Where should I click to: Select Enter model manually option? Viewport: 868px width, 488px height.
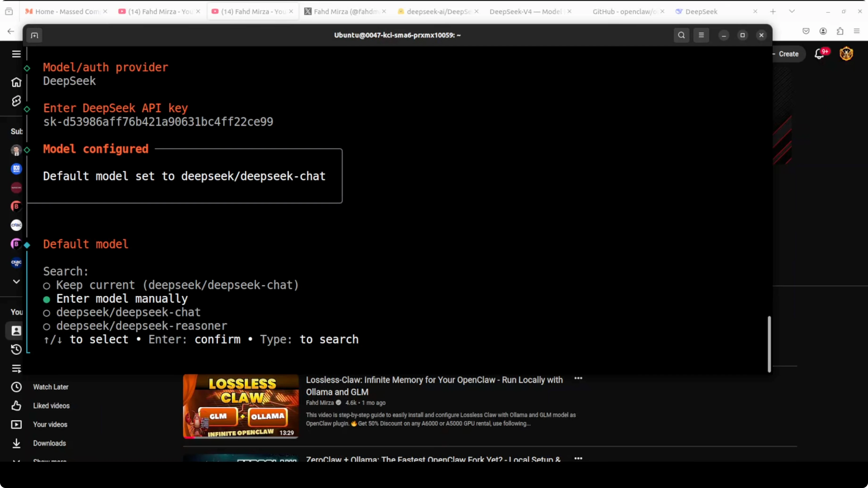click(122, 299)
